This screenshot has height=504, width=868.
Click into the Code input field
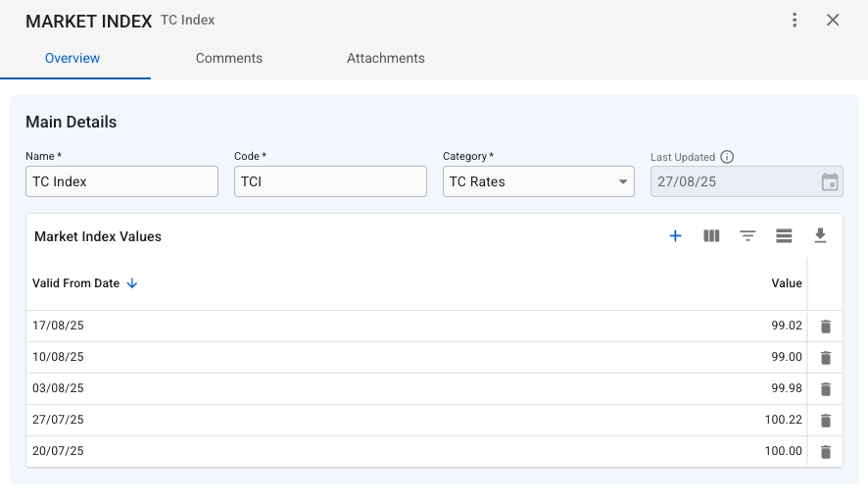pos(330,181)
